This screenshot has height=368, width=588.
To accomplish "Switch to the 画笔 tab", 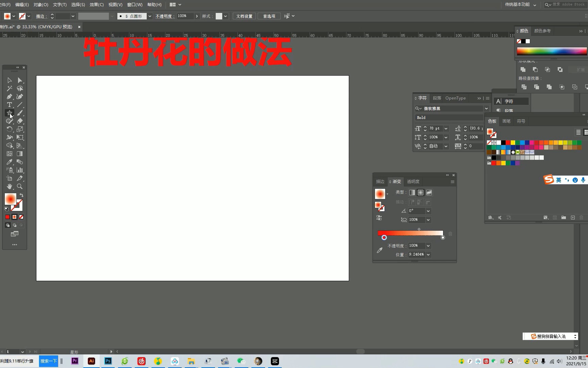I will (x=506, y=121).
